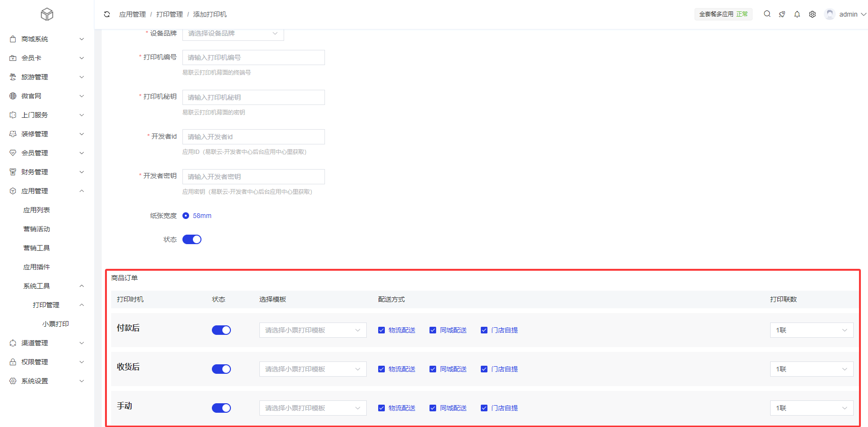Uncheck 物流配送 in the 收货后 row
The height and width of the screenshot is (427, 868).
[382, 369]
